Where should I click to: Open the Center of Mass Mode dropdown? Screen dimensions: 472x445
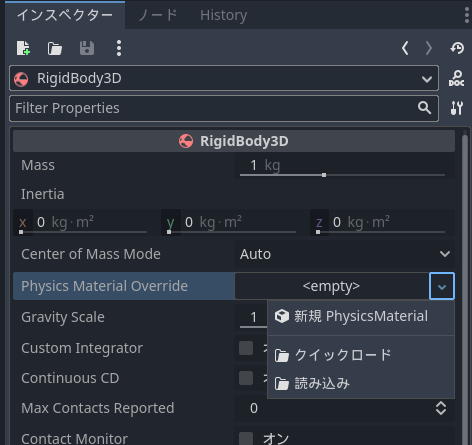pos(344,254)
